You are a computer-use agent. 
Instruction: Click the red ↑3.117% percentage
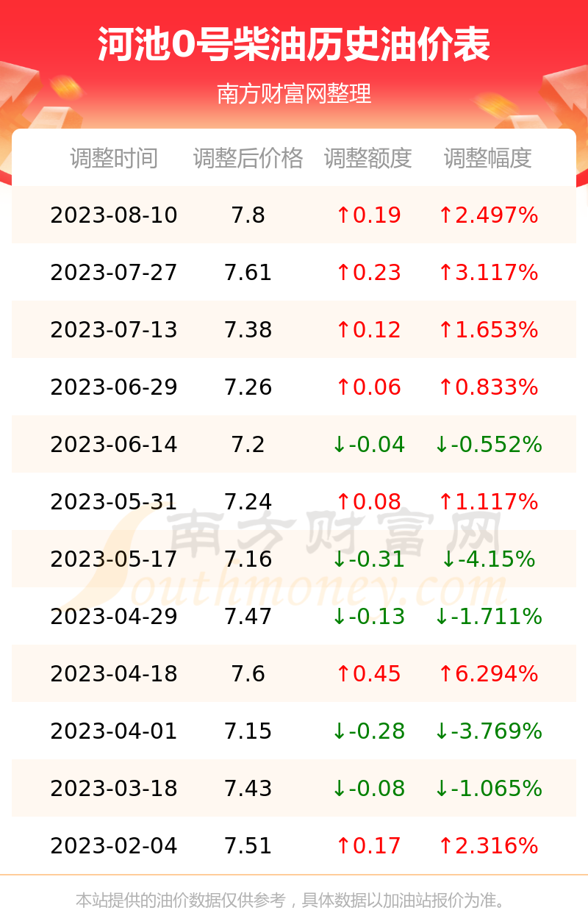tap(488, 273)
